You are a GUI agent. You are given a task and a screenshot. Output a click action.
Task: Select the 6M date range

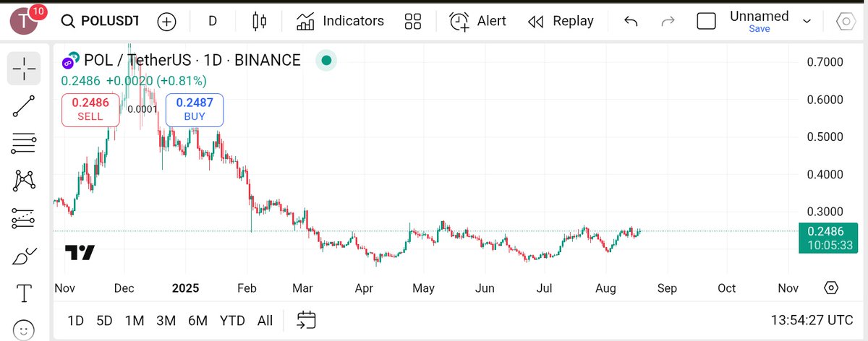[x=198, y=320]
